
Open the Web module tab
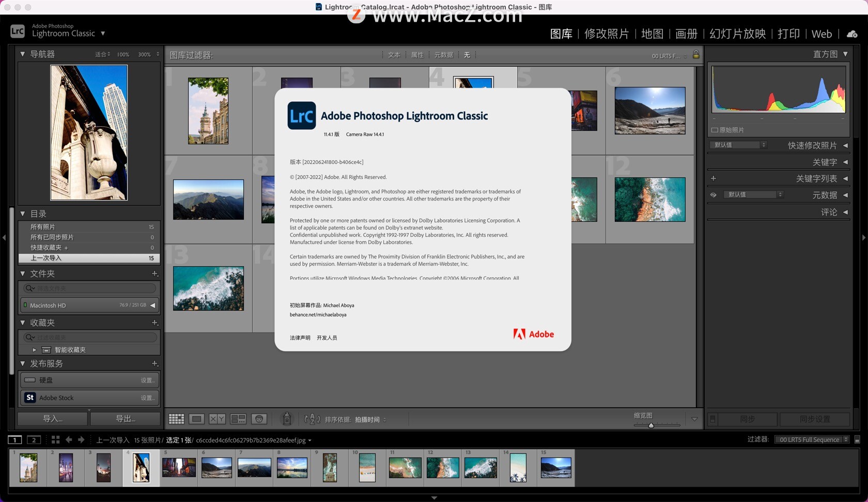[822, 34]
